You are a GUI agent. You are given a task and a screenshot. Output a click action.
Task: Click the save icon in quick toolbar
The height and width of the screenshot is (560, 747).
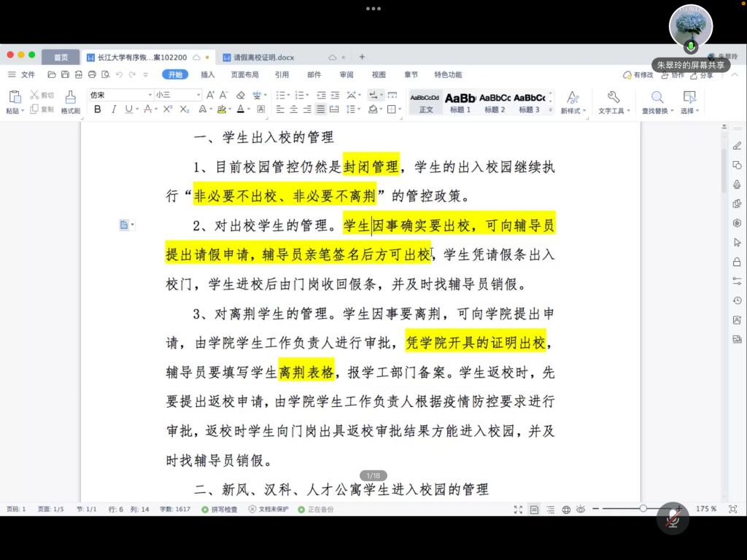[65, 74]
